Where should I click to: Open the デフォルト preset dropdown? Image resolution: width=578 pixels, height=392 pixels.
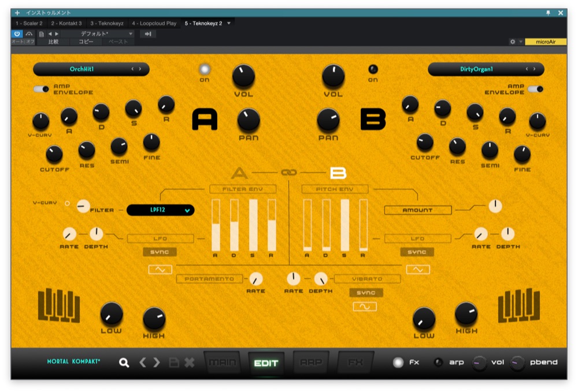(98, 34)
